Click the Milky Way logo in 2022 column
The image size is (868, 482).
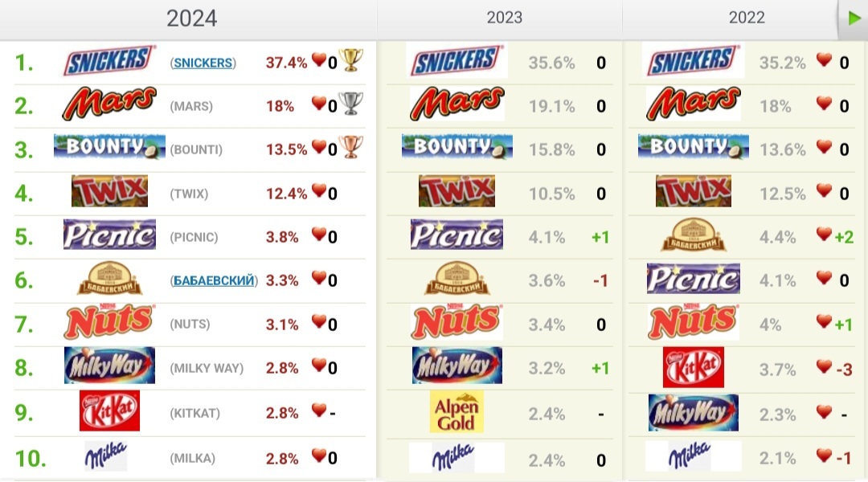point(694,413)
